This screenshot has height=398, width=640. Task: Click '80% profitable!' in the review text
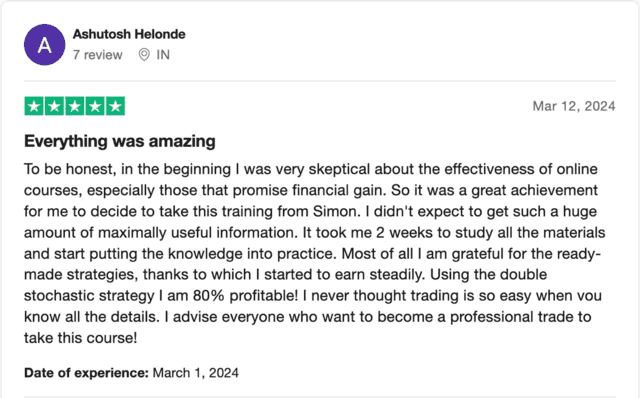(245, 296)
